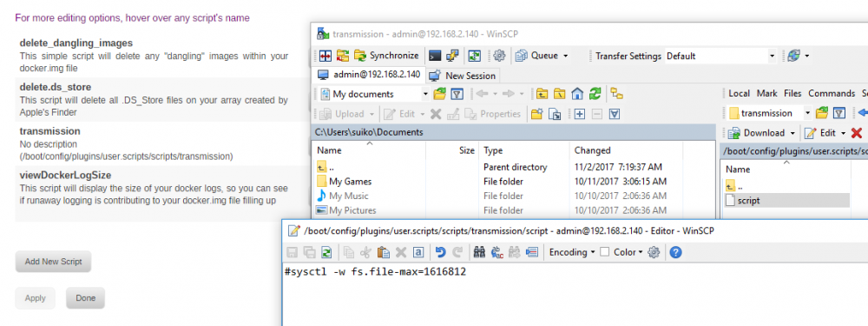Open the New Session tab
Image resolution: width=868 pixels, height=326 pixels.
pyautogui.click(x=463, y=76)
